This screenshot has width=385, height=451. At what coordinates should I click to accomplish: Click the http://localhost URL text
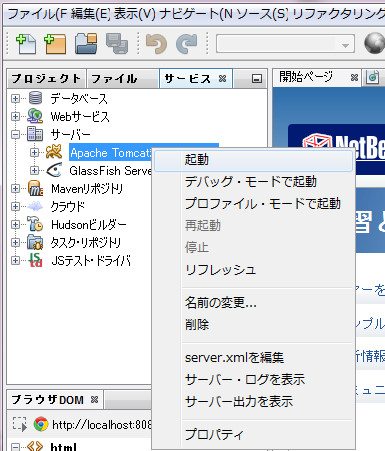(102, 425)
